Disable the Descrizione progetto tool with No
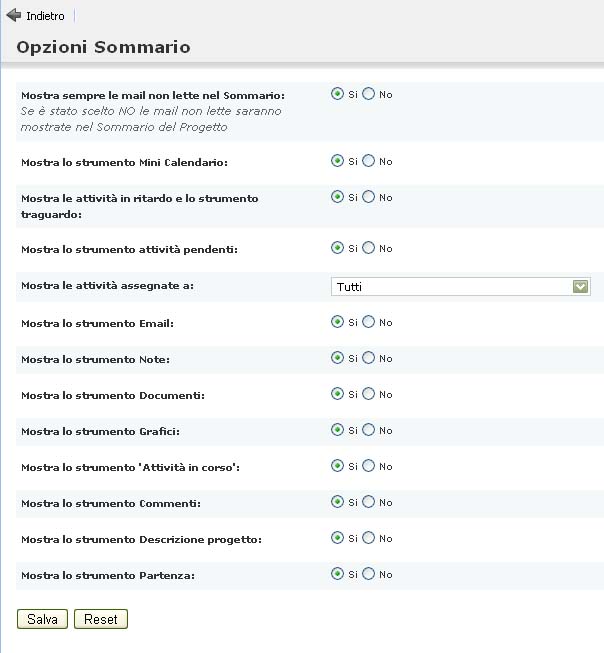The width and height of the screenshot is (604, 653). [x=369, y=538]
